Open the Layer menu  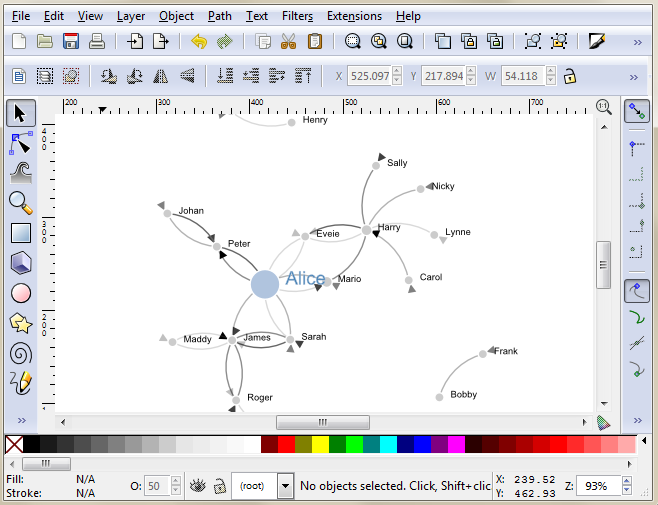(x=131, y=16)
